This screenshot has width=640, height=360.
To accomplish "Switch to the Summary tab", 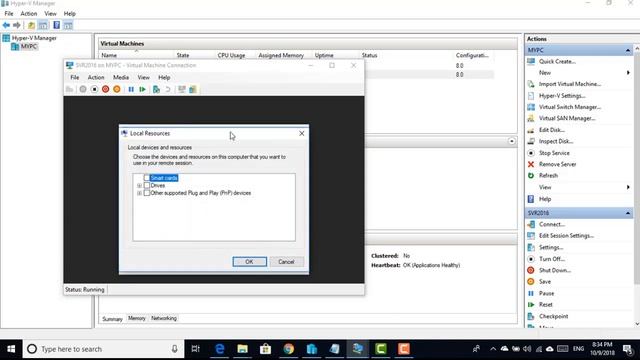I will 112,319.
